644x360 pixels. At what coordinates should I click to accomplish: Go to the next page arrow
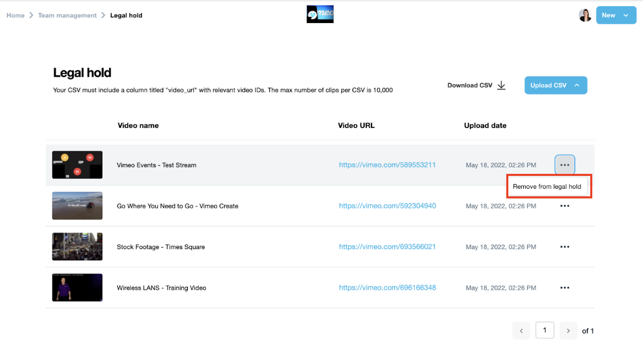pyautogui.click(x=568, y=331)
